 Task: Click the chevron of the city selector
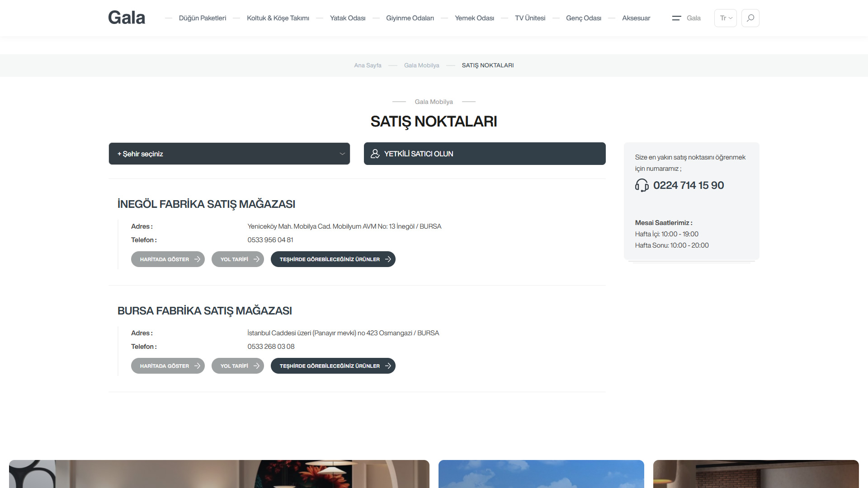342,154
